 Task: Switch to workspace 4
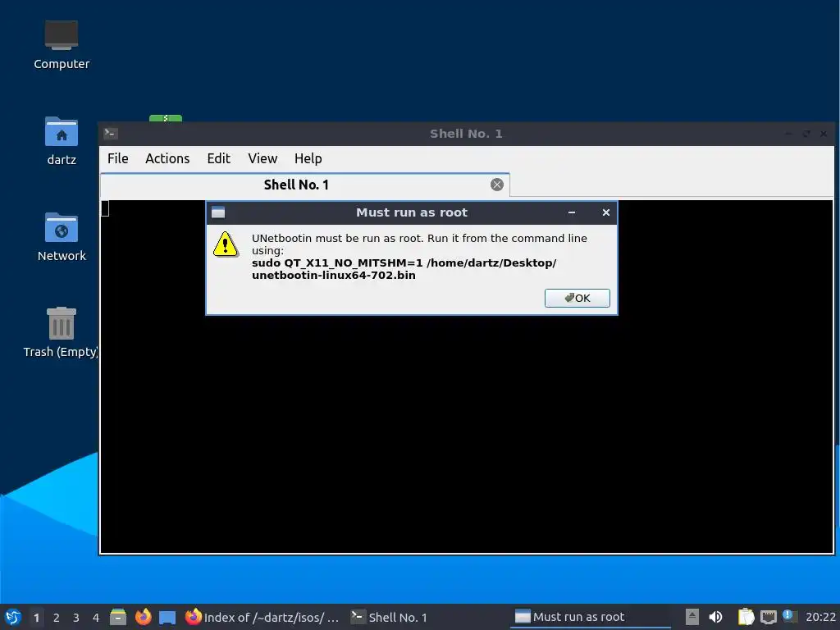tap(96, 618)
